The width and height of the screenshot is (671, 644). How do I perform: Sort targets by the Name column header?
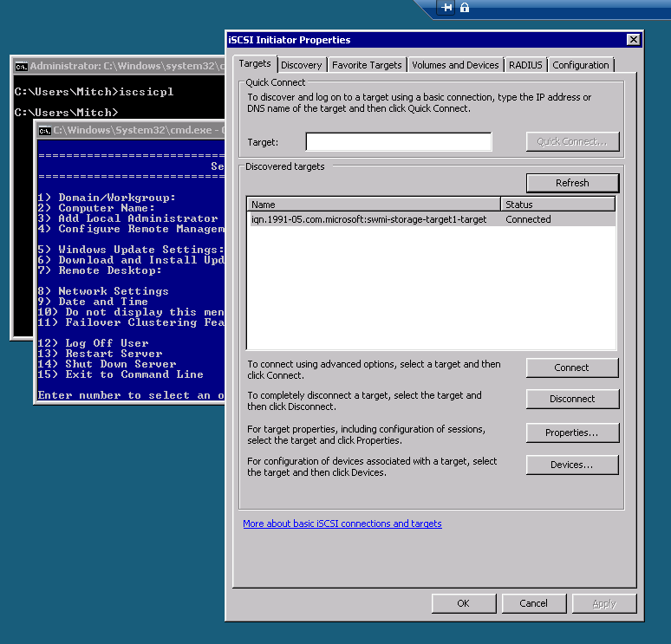tap(374, 205)
